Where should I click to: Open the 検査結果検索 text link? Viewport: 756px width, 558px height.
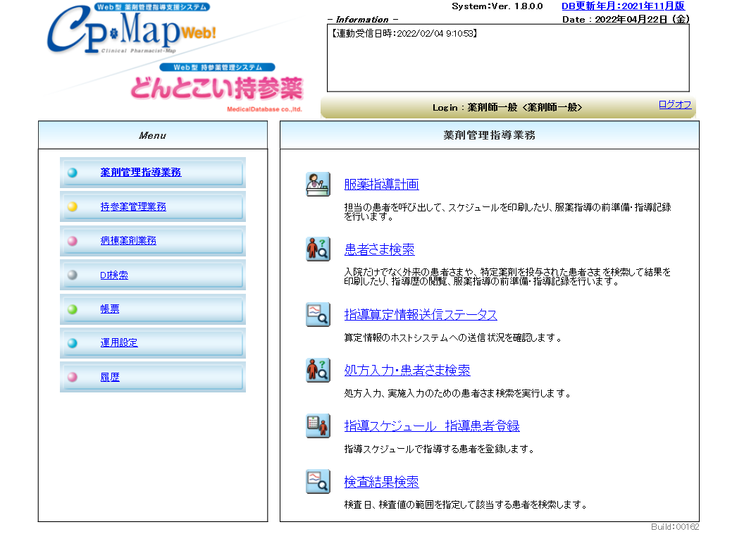381,482
